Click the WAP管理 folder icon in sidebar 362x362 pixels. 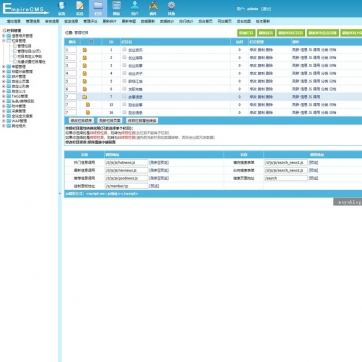click(9, 121)
